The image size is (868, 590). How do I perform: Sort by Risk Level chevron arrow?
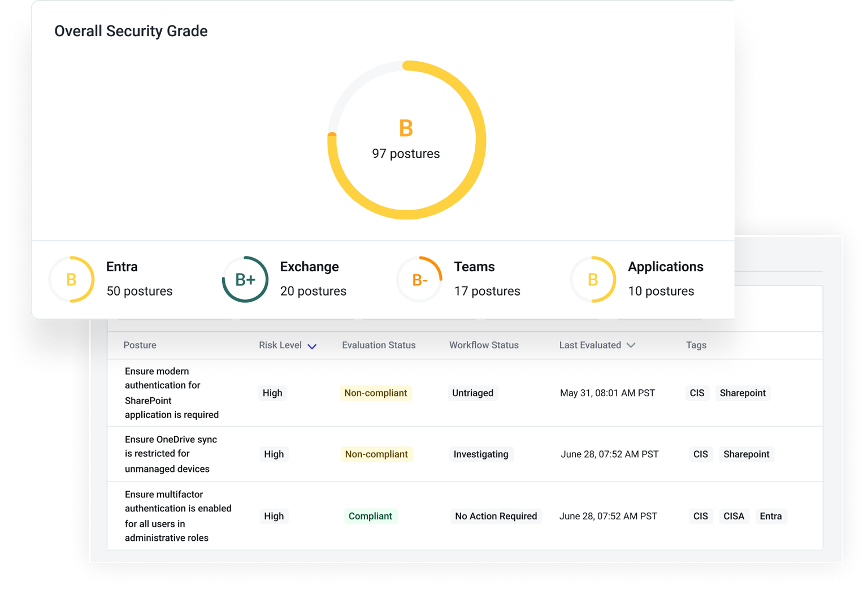(x=312, y=346)
